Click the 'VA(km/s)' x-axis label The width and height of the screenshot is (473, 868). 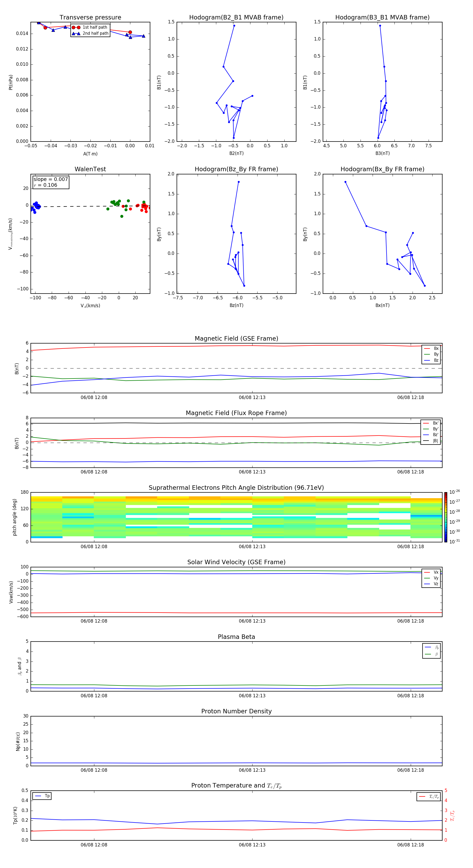[90, 306]
